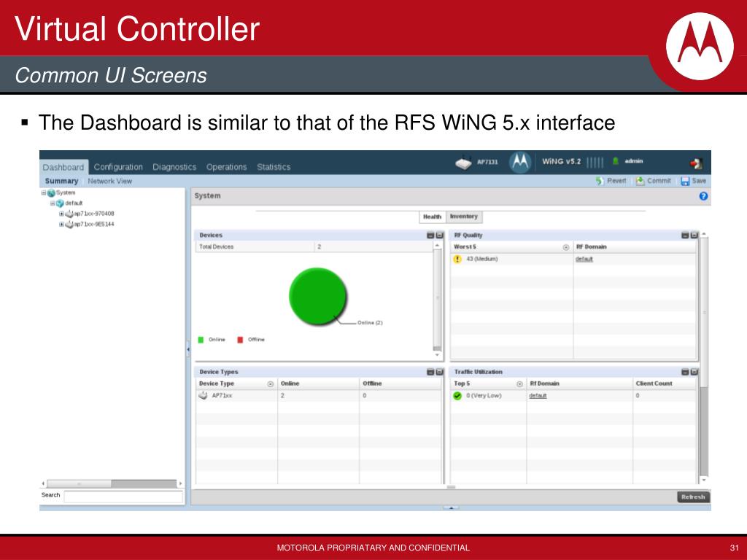Image resolution: width=747 pixels, height=560 pixels.
Task: Click the yellow warning icon beside 43 (Medium)
Action: [x=457, y=259]
